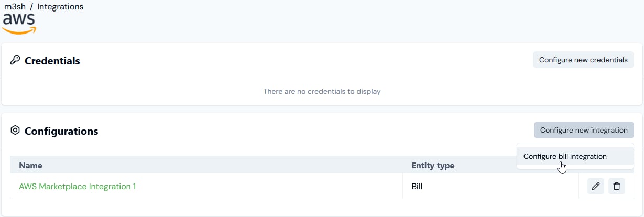644x217 pixels.
Task: Click Configure new credentials button
Action: [x=583, y=60]
